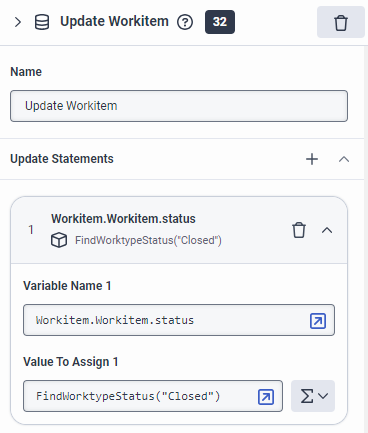Click the Variable Name 1 label
Screen dimensions: 368x433
coord(67,286)
